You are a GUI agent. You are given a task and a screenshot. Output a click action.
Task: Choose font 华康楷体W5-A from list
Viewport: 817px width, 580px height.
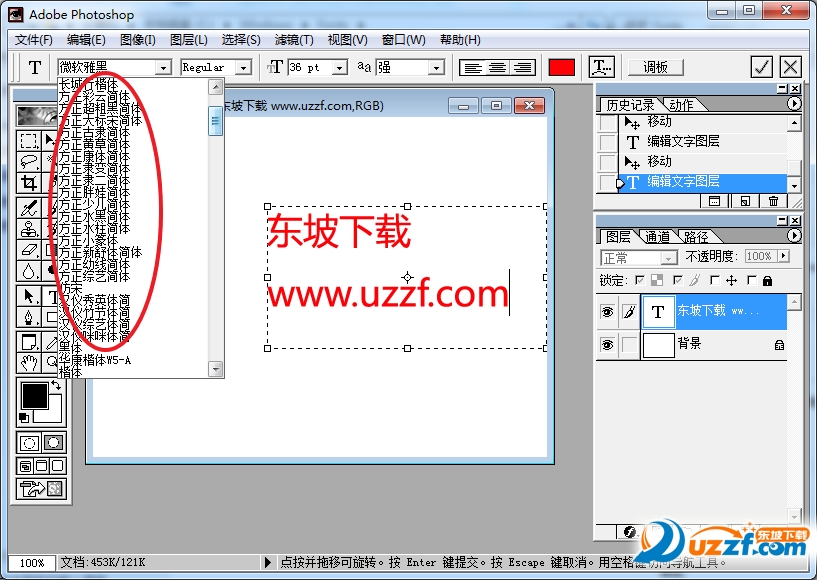pos(94,360)
